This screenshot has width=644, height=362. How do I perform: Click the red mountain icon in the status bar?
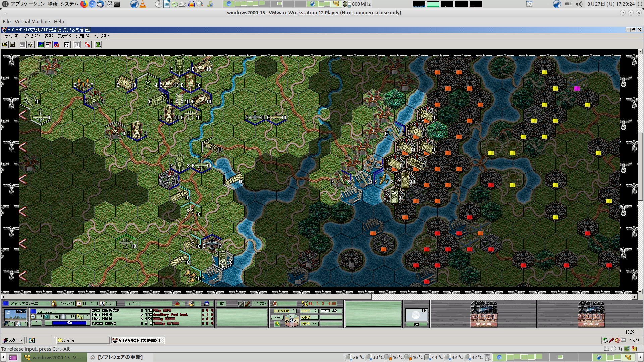[177, 303]
